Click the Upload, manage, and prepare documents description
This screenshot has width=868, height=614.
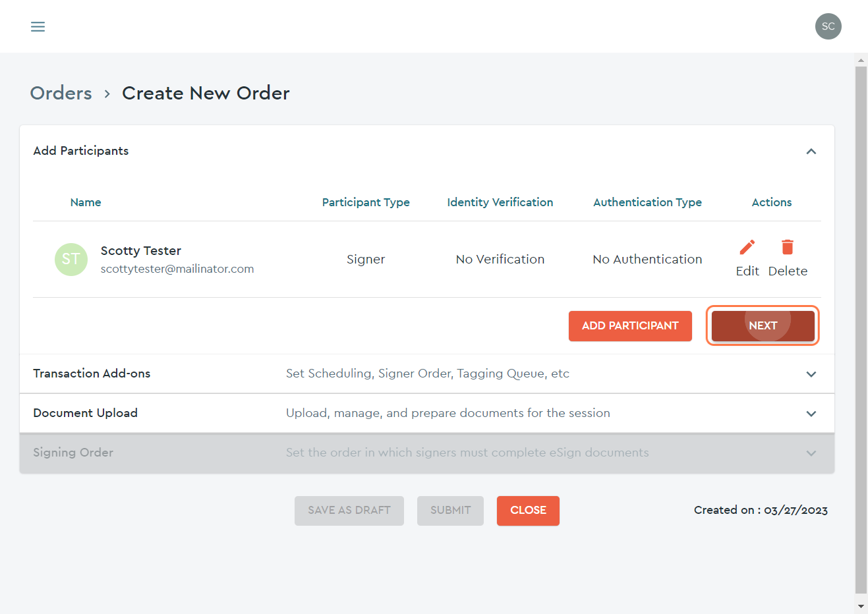(448, 413)
